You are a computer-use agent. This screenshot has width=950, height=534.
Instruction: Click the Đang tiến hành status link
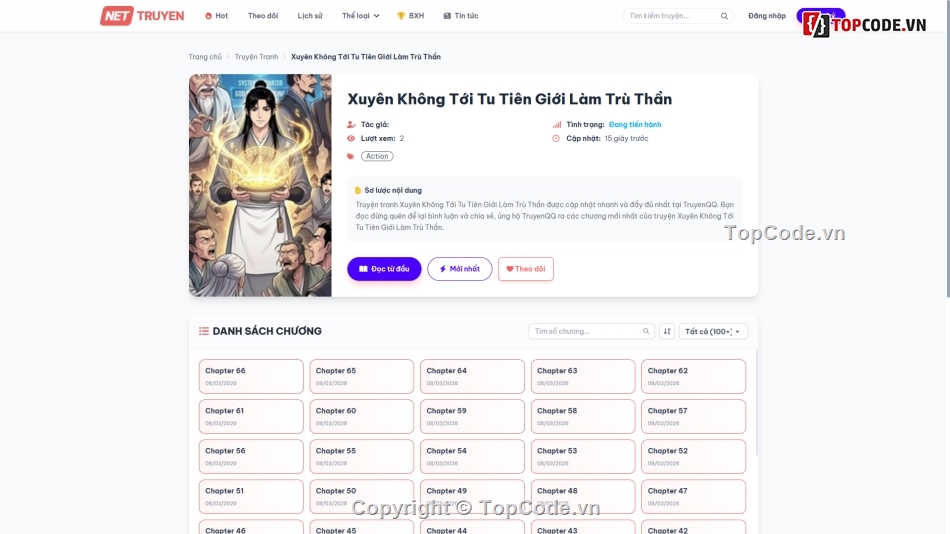tap(635, 124)
